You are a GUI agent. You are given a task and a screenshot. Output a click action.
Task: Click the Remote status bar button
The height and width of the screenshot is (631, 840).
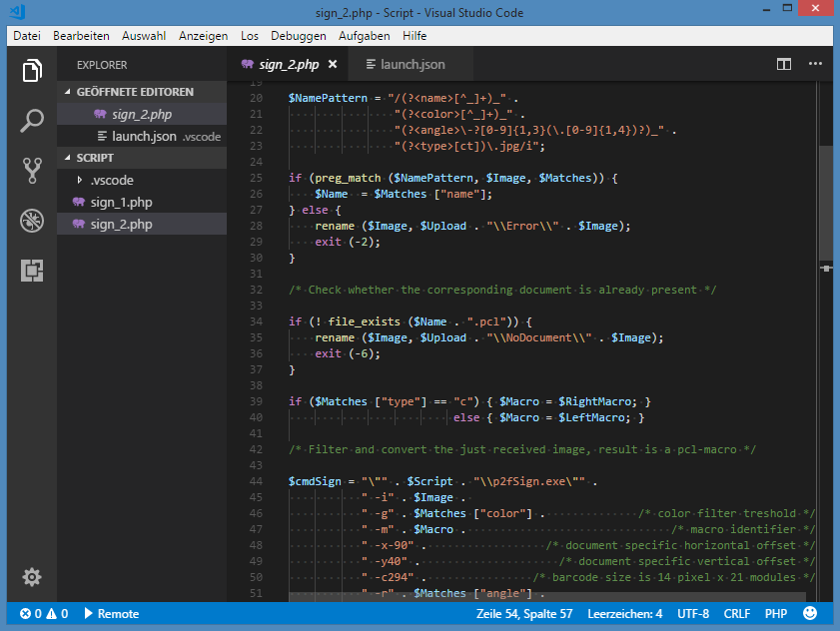tap(111, 613)
